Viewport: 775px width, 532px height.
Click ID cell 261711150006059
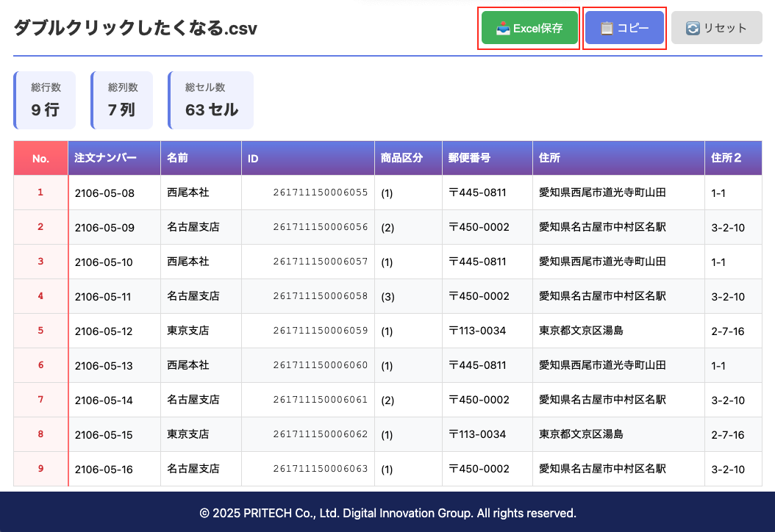(x=321, y=331)
